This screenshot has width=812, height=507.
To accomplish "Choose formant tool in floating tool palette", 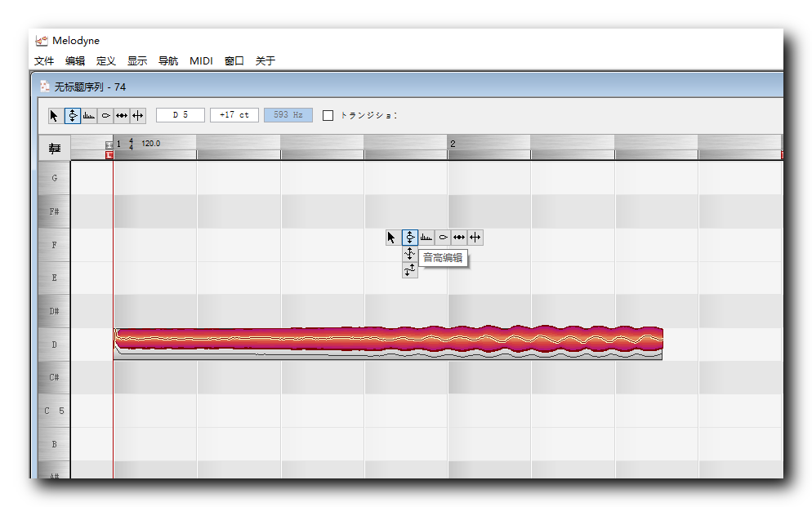I will pos(426,238).
